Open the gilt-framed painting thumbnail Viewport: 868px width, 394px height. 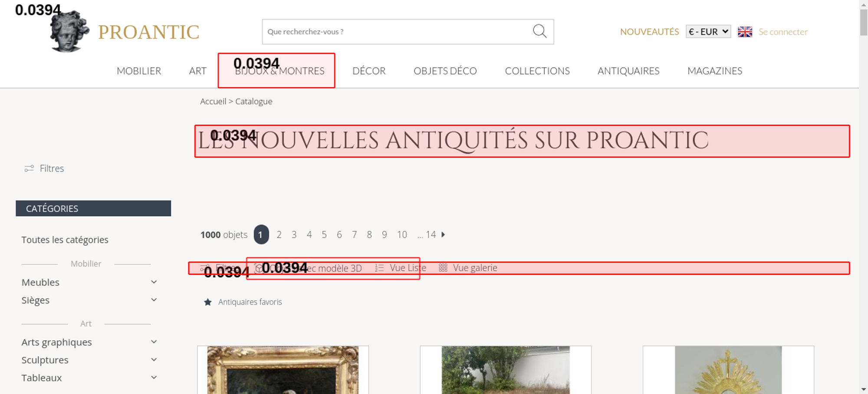tap(283, 370)
